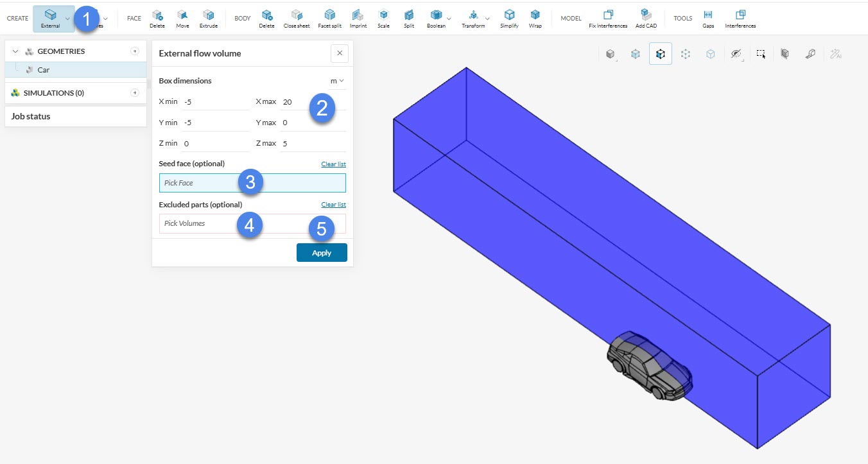868x464 pixels.
Task: Click the add button beside SIMULATIONS
Action: click(x=135, y=93)
